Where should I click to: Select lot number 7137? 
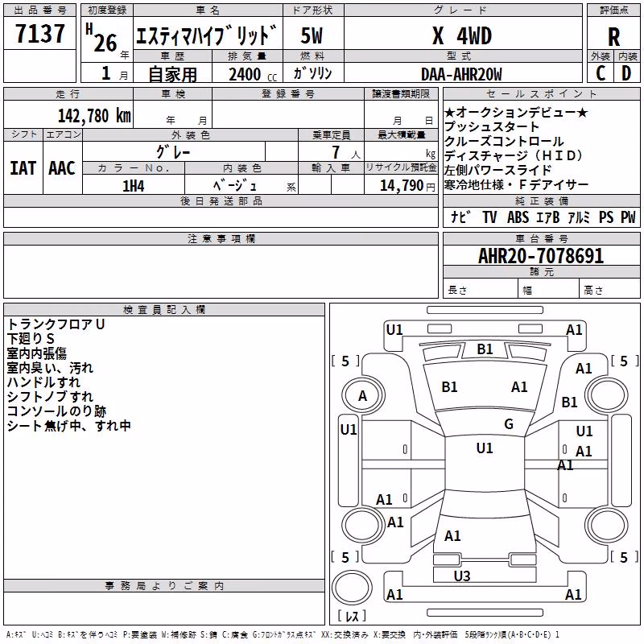tap(39, 33)
